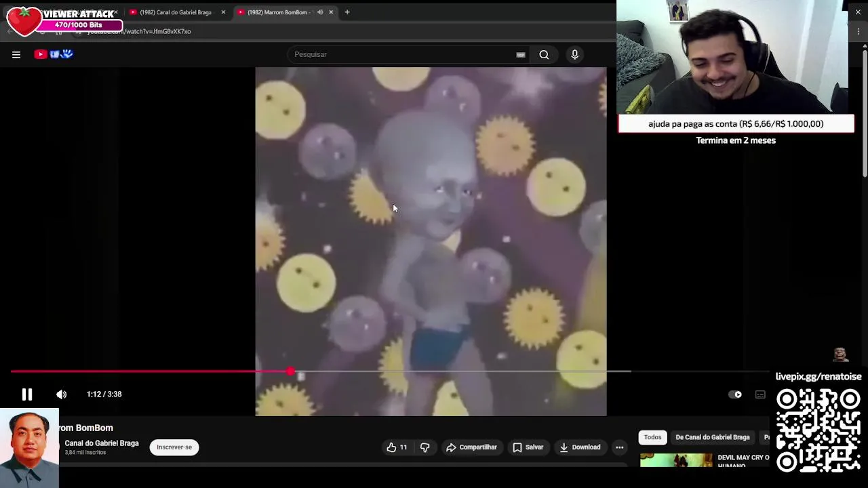Click the Download button
The height and width of the screenshot is (488, 868).
point(580,447)
